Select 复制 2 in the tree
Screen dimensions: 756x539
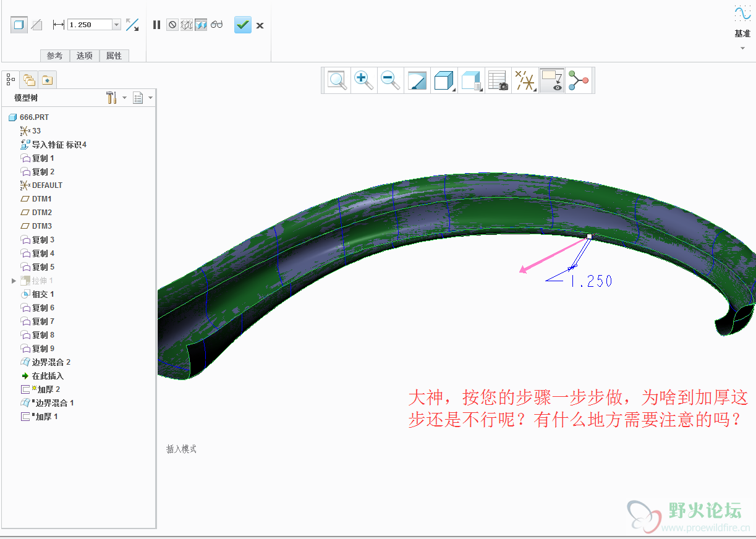point(43,172)
